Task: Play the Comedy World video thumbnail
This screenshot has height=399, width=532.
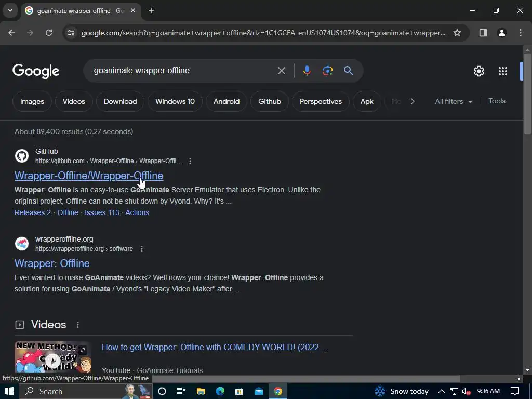Action: [x=53, y=357]
